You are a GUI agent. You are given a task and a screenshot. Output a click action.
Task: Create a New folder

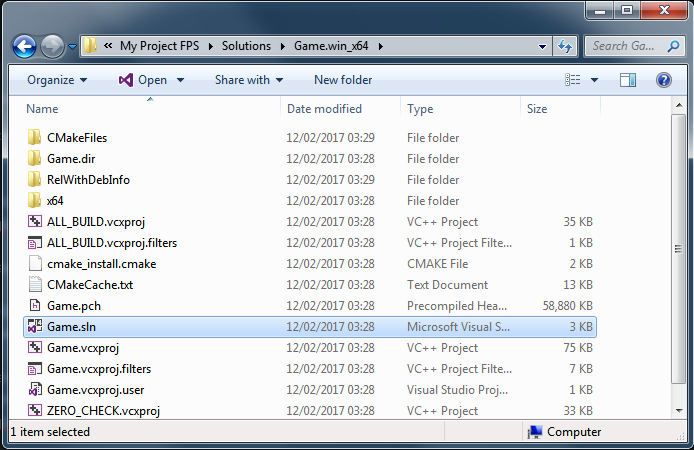tap(343, 80)
